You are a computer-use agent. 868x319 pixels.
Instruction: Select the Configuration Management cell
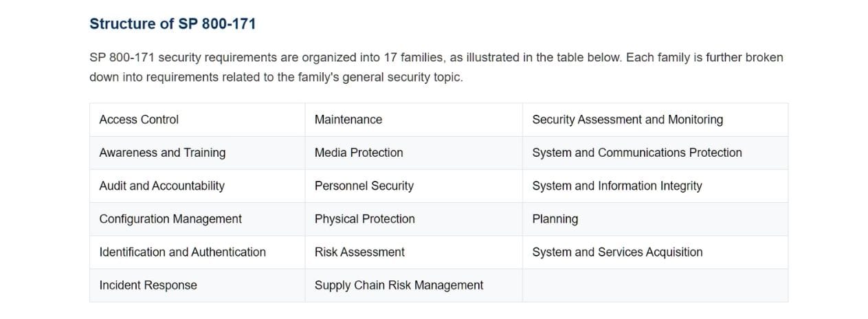197,219
